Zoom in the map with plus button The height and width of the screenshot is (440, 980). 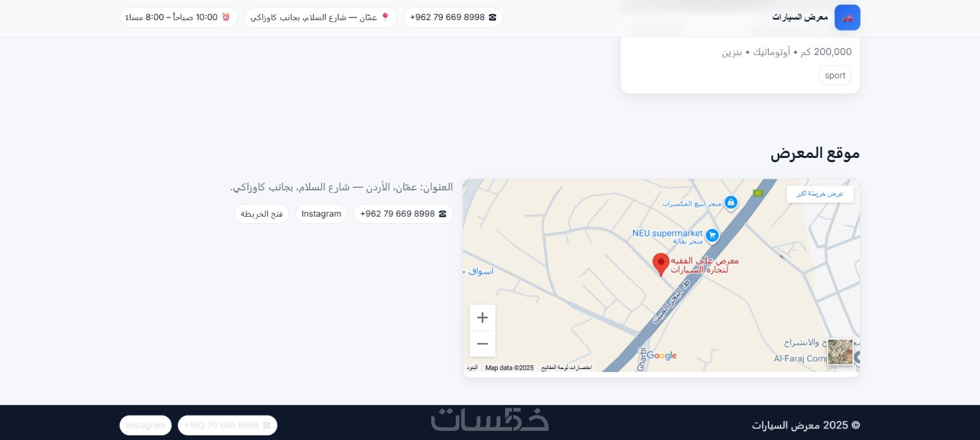(483, 318)
